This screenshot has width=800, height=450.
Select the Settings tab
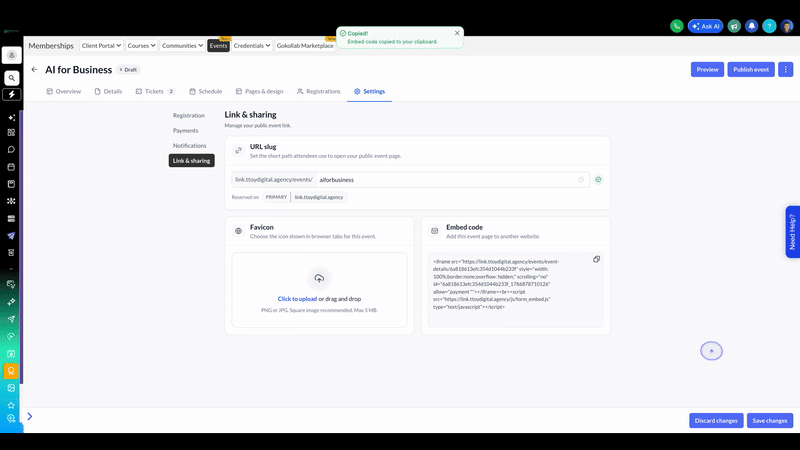click(369, 91)
